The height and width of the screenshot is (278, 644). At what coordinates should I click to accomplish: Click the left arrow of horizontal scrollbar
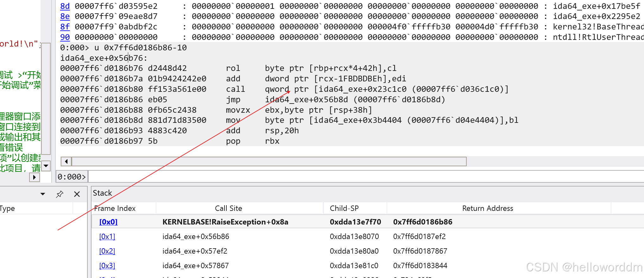pos(66,161)
